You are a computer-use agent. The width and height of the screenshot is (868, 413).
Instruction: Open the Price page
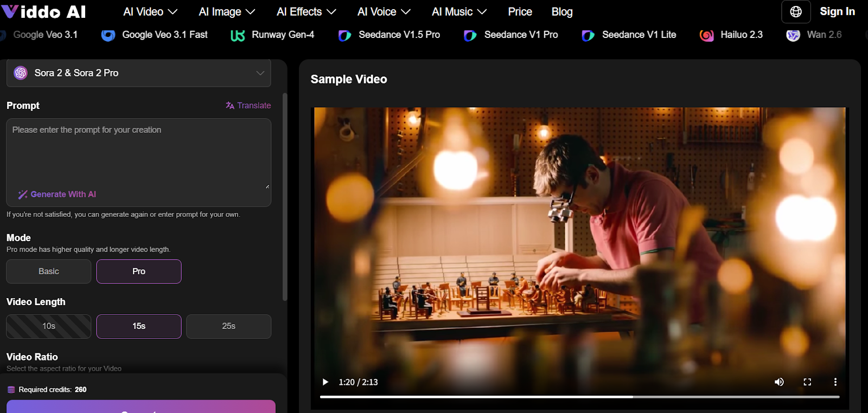520,12
